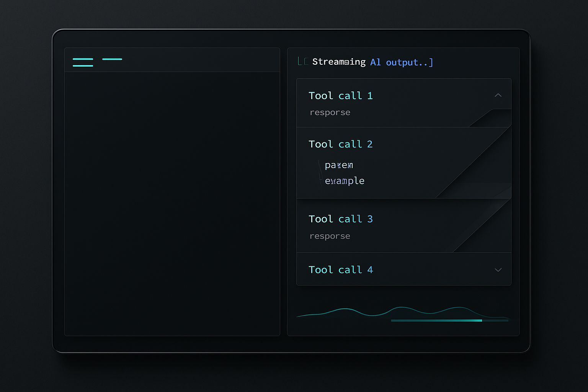
Task: Click the teal progress bar
Action: click(x=450, y=320)
